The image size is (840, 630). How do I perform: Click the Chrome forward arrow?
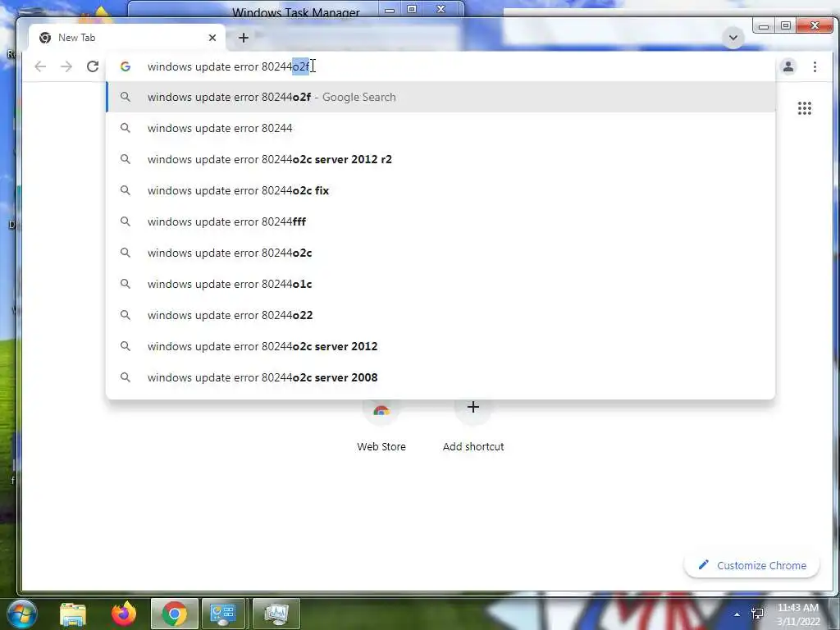66,66
